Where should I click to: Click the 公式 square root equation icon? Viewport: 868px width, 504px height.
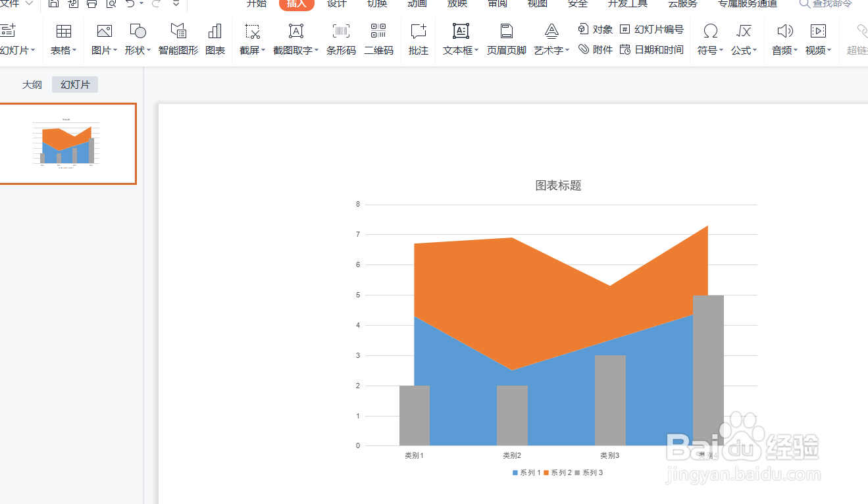coord(744,31)
